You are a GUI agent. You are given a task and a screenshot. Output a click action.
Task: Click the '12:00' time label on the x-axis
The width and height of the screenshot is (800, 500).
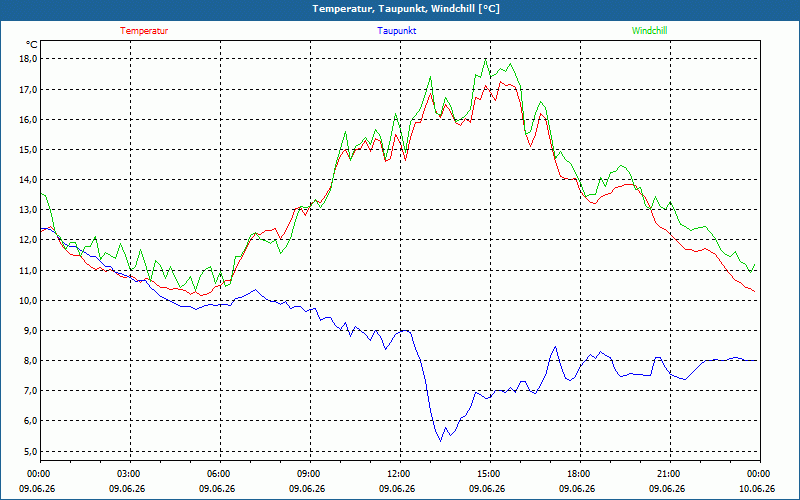point(397,474)
